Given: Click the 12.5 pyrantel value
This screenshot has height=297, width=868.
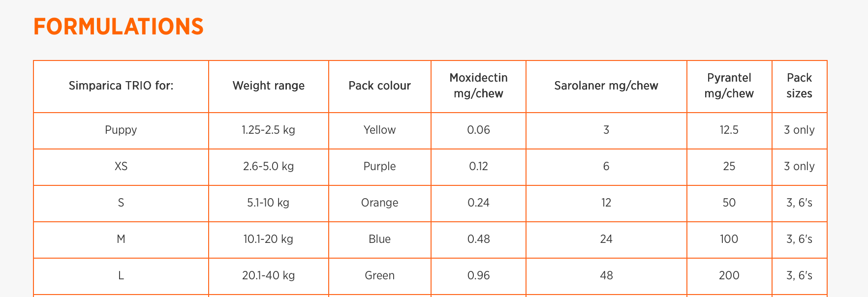Looking at the screenshot, I should click(729, 130).
